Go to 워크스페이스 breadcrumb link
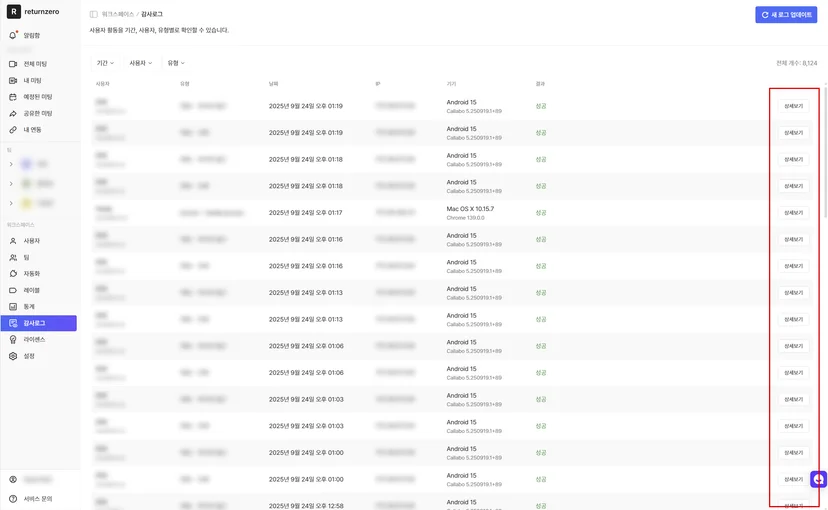Viewport: 828px width, 510px height. 118,14
